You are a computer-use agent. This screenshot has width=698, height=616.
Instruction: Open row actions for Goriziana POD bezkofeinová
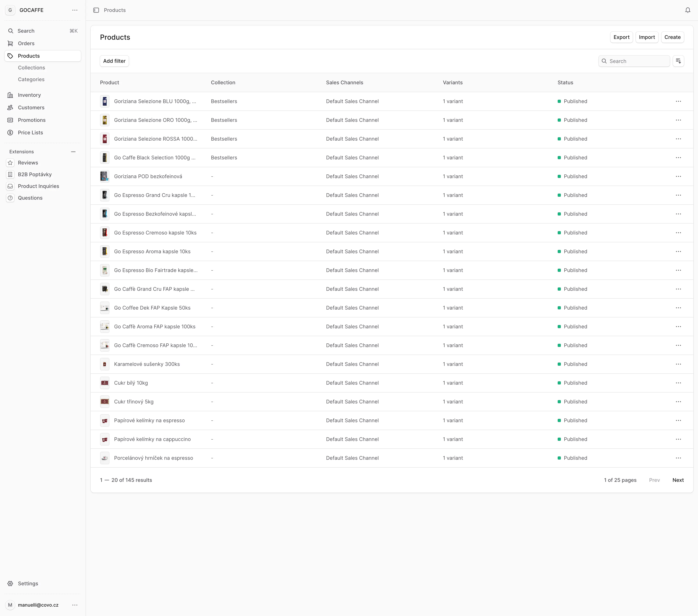[678, 176]
